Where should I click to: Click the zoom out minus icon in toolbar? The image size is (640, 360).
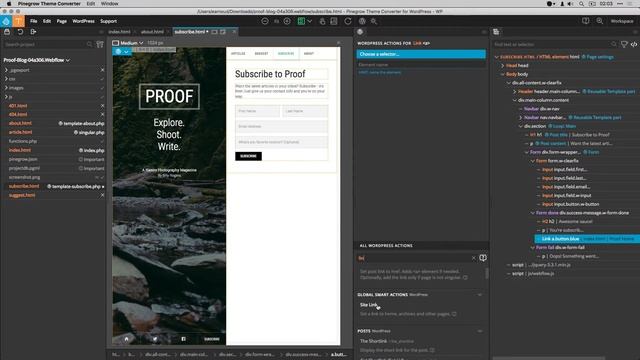[265, 21]
